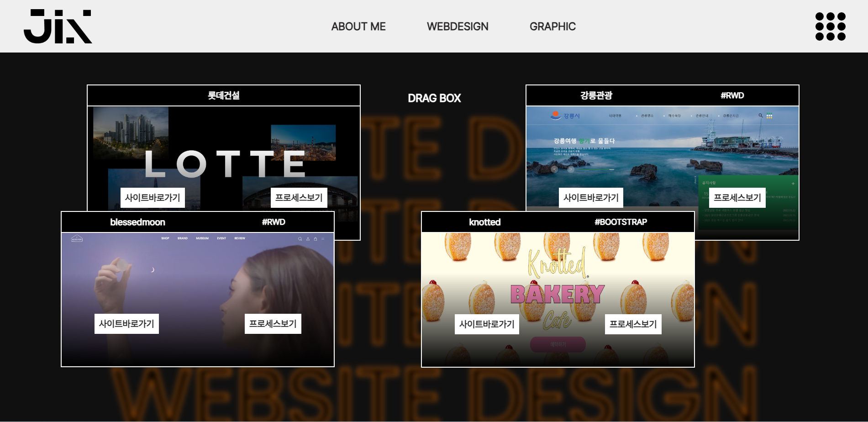Click the #RWD tag on blessedmoon card
The height and width of the screenshot is (422, 868).
tap(274, 222)
